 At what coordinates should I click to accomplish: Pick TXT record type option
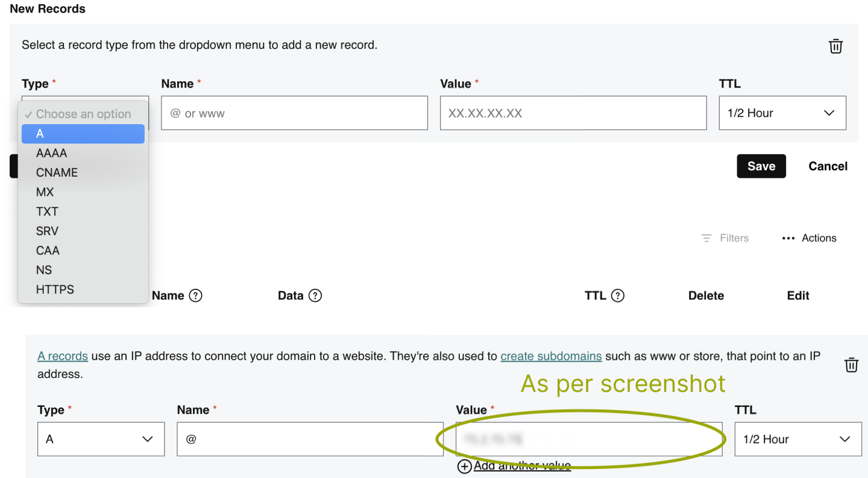[x=47, y=212]
